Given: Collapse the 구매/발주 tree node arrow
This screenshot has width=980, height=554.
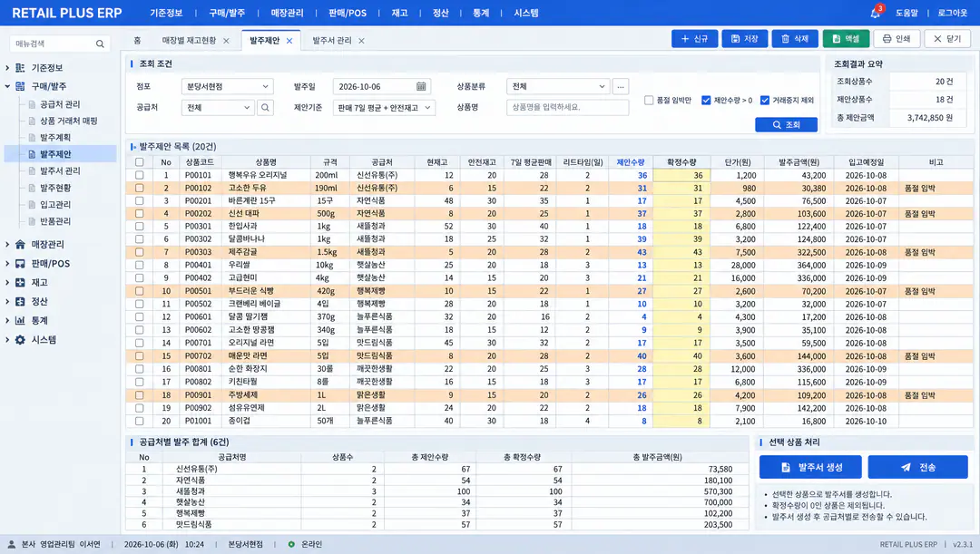Looking at the screenshot, I should coord(7,86).
